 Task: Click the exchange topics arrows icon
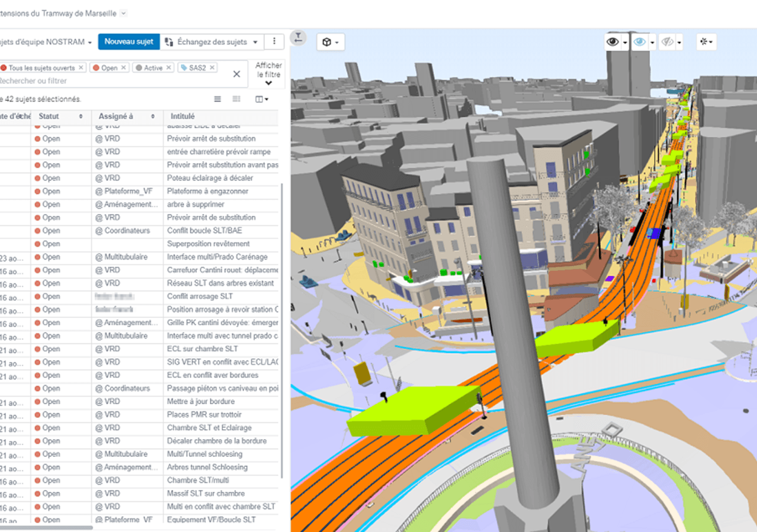coord(169,42)
